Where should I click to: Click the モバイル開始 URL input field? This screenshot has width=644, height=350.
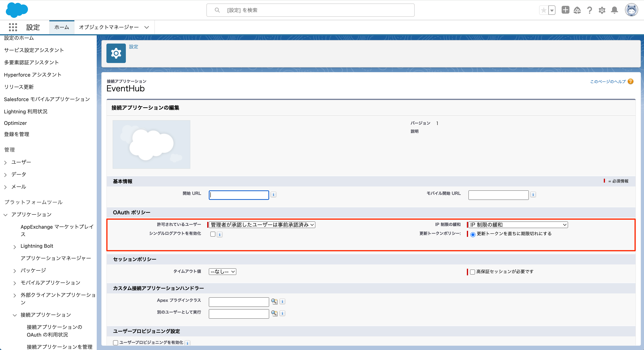498,195
